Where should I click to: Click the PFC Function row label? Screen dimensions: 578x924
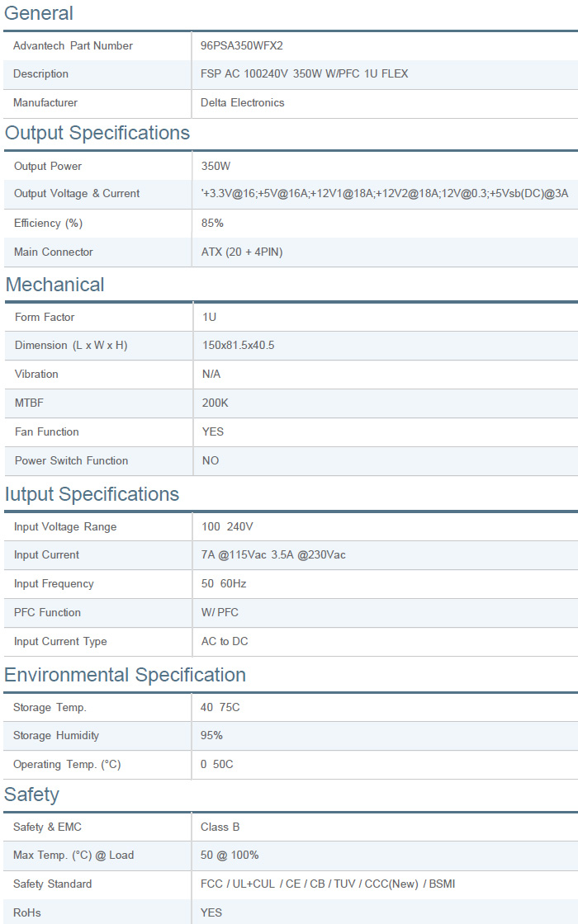[47, 612]
